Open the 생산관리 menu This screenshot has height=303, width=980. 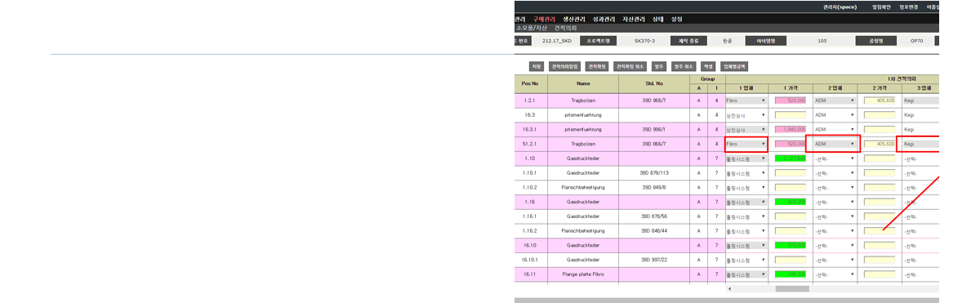574,19
